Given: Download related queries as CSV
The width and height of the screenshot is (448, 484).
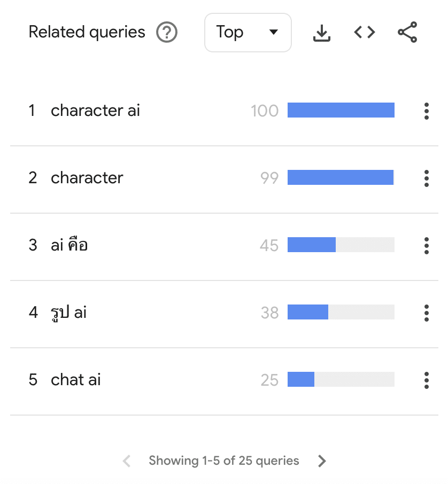Looking at the screenshot, I should point(322,33).
